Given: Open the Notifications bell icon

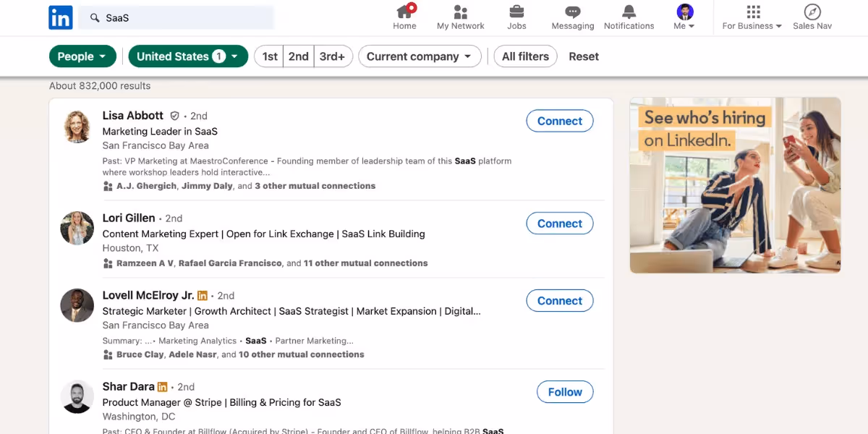Looking at the screenshot, I should [629, 12].
